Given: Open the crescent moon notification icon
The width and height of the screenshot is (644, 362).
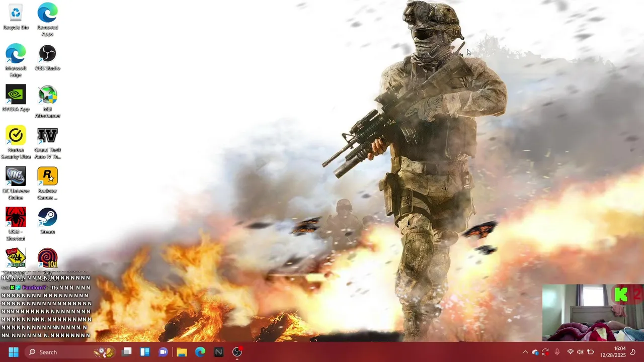Looking at the screenshot, I should click(x=633, y=352).
